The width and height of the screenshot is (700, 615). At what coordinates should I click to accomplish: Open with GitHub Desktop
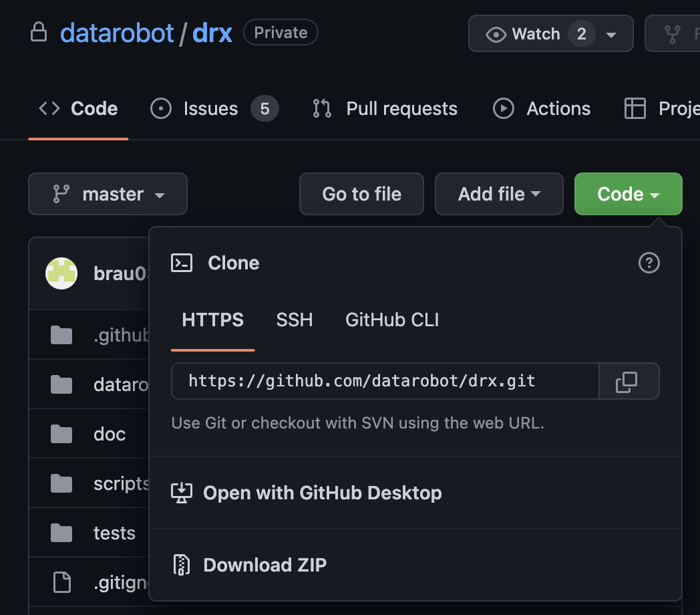322,493
